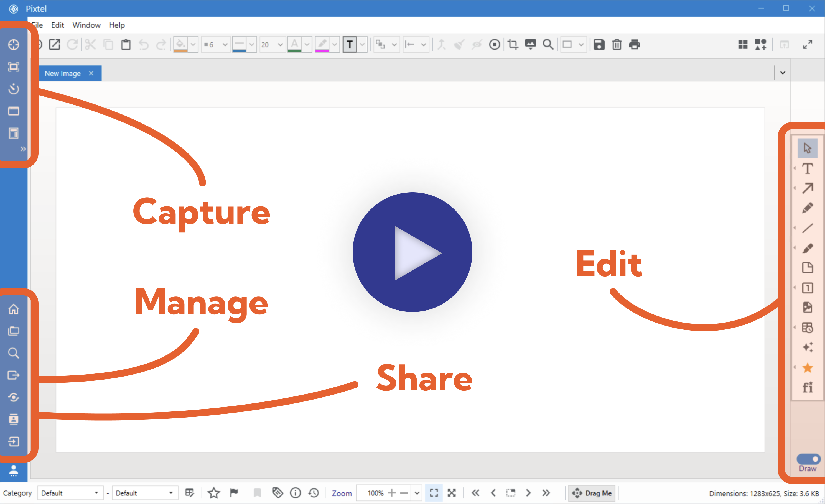Viewport: 825px width, 504px height.
Task: Click the Print icon
Action: point(635,45)
